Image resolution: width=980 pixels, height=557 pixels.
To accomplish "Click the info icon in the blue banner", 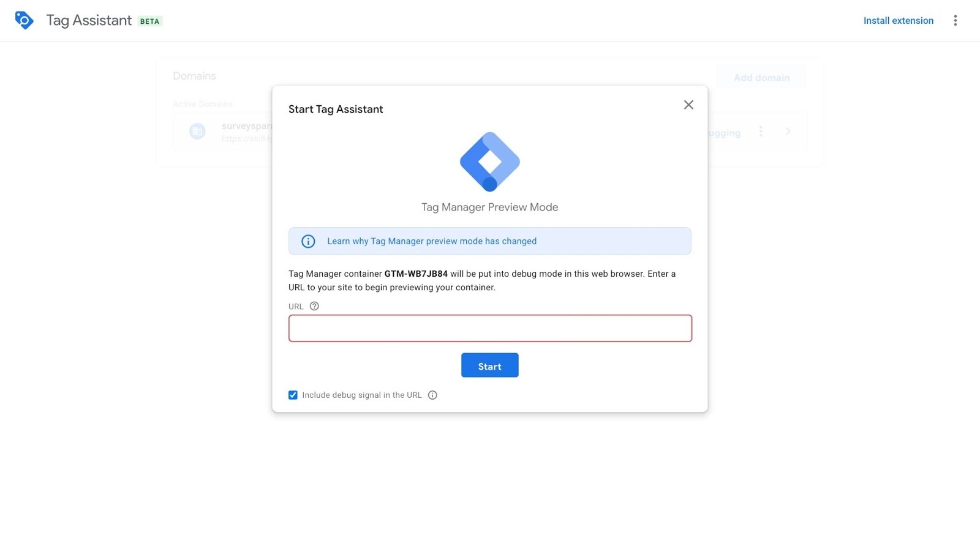I will click(308, 241).
